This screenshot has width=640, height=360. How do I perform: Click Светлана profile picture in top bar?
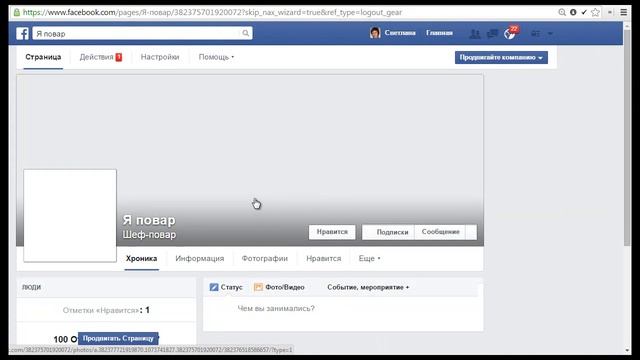click(x=375, y=33)
